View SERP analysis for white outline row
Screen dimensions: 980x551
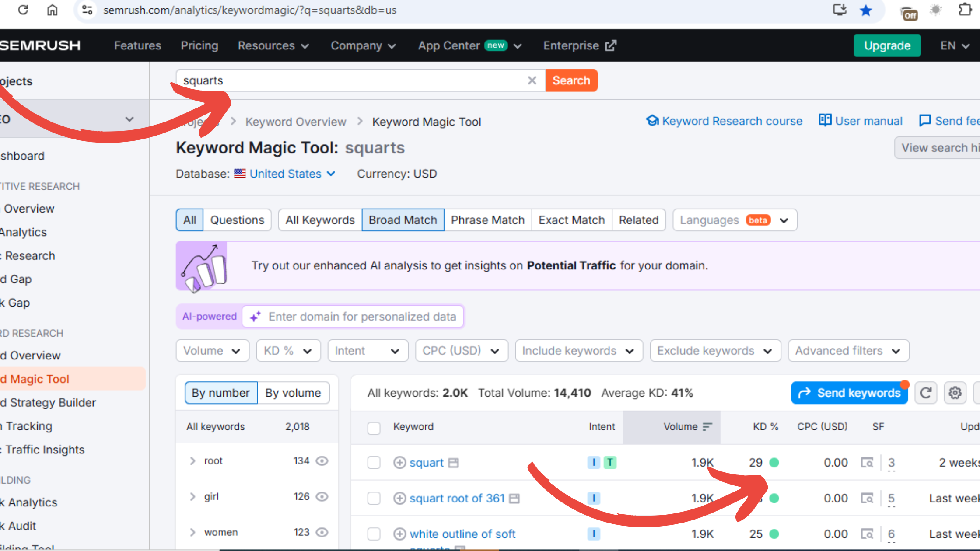tap(867, 534)
